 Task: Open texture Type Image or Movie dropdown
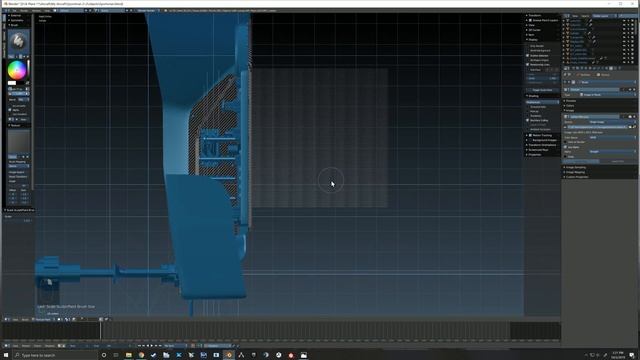(609, 95)
